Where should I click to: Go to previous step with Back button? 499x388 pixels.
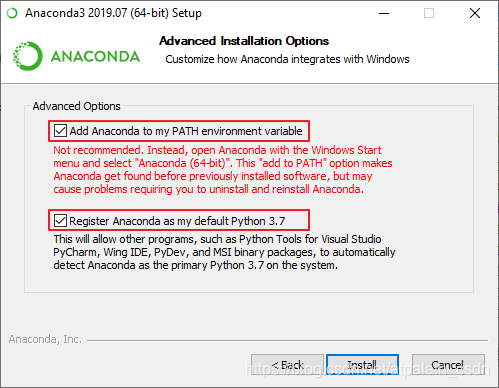click(287, 365)
